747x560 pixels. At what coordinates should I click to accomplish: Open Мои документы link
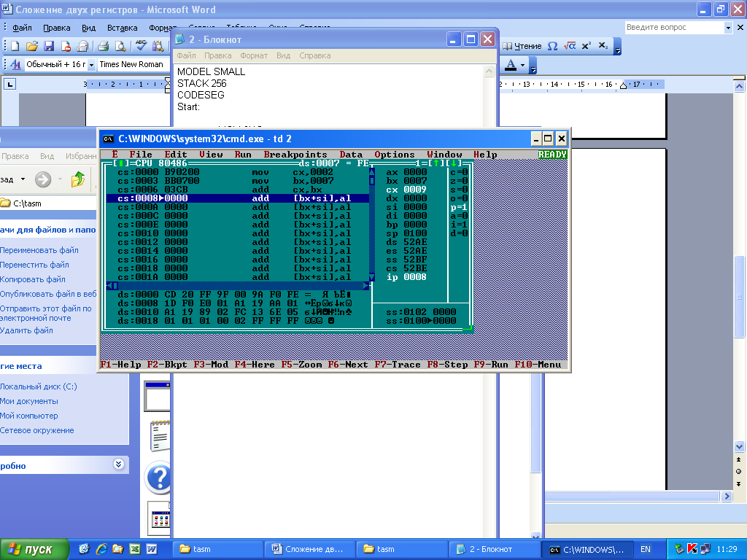(29, 402)
